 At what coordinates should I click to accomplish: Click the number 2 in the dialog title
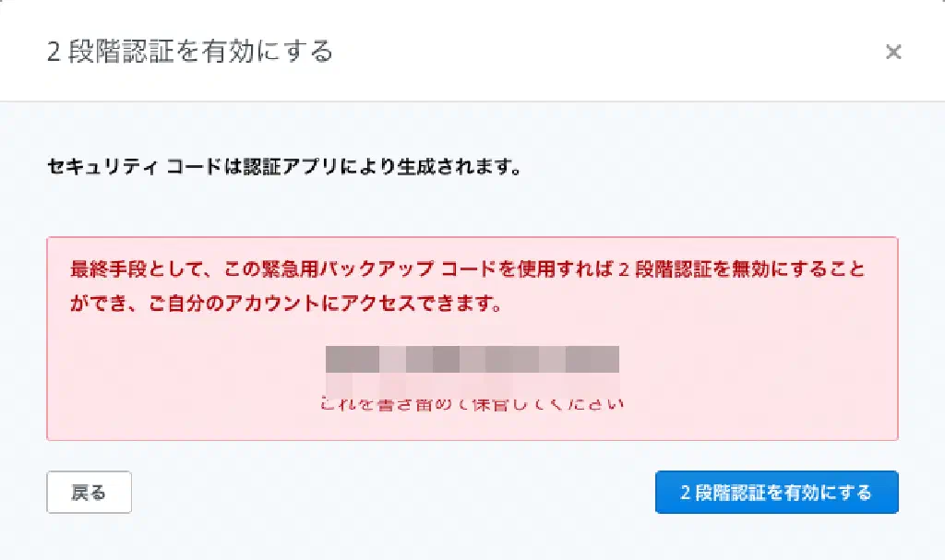[x=54, y=52]
